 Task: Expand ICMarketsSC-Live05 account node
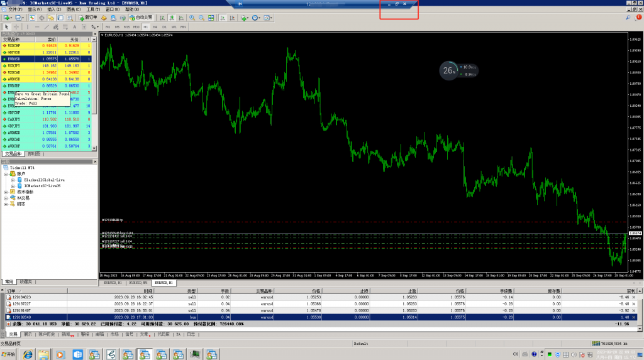pyautogui.click(x=13, y=186)
